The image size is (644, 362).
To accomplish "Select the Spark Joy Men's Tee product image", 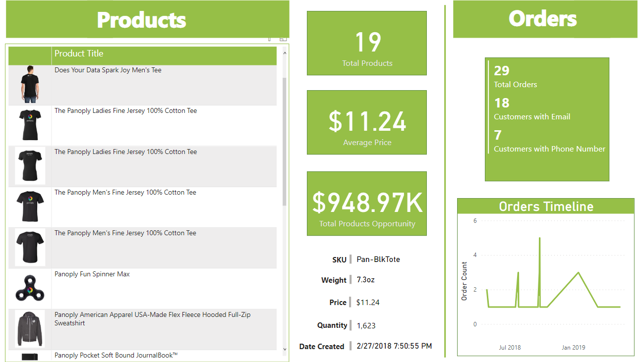I will (30, 84).
